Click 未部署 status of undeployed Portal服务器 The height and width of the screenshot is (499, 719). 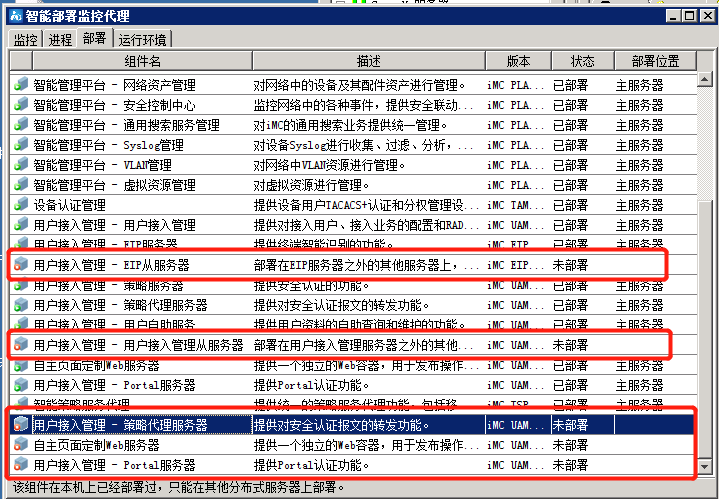[570, 465]
